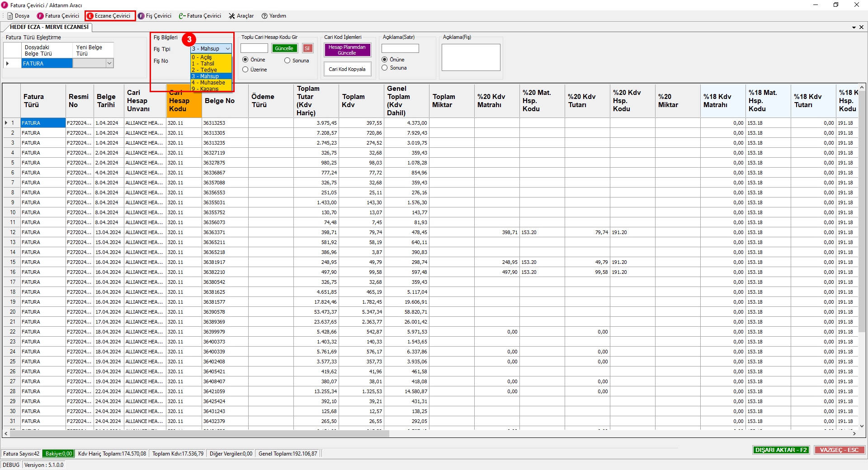Click the Cari Hesap Kodu column header
868x470 pixels.
pos(184,101)
